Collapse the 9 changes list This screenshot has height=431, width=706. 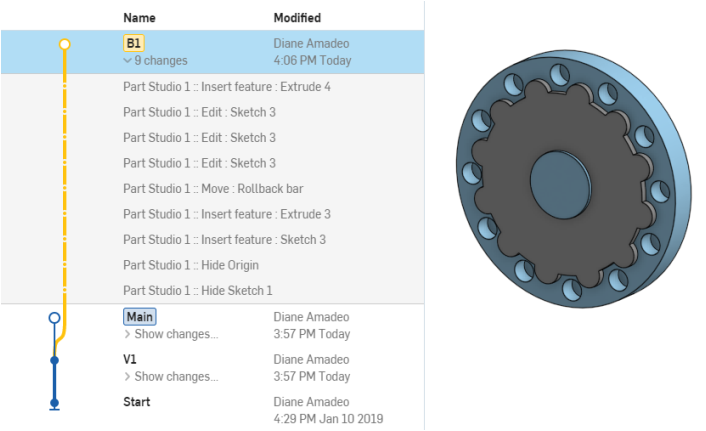pyautogui.click(x=155, y=60)
